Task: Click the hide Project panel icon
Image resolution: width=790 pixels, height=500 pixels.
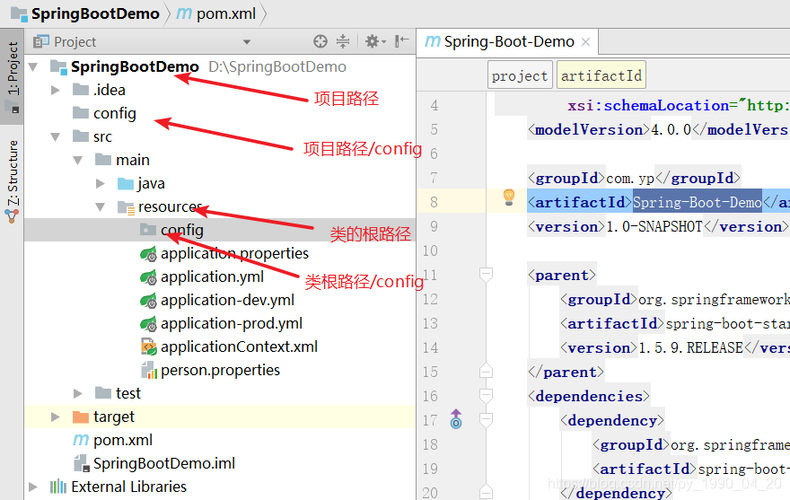Action: 402,41
